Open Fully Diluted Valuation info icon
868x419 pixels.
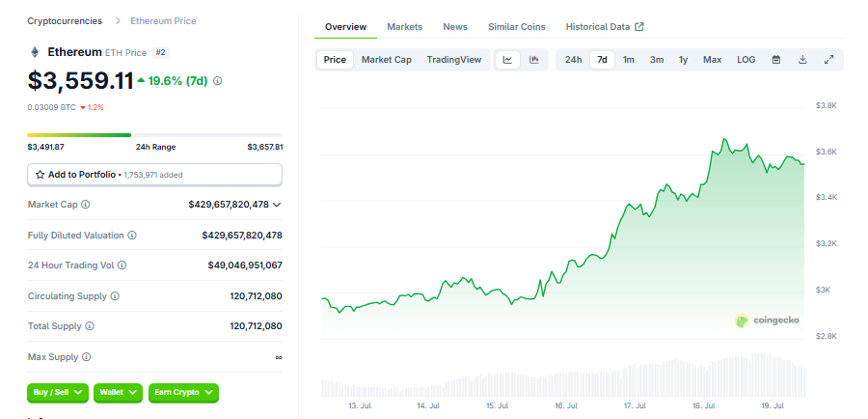coord(132,236)
